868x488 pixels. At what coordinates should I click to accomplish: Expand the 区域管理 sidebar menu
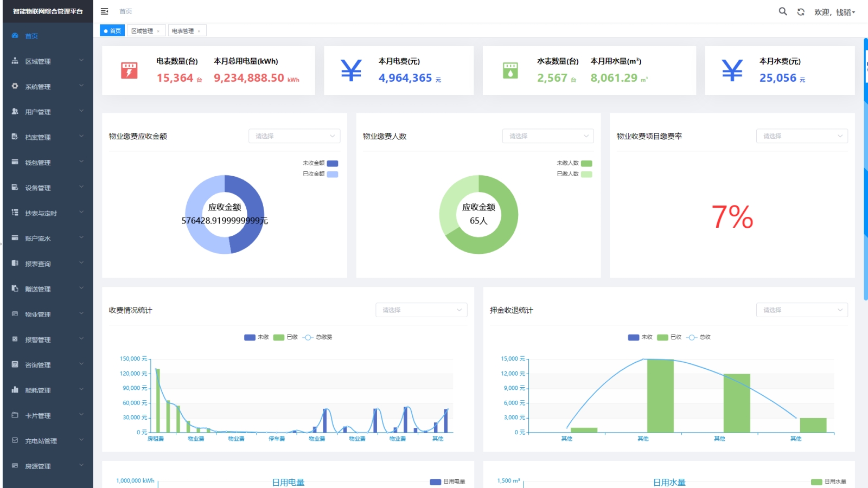click(x=48, y=61)
